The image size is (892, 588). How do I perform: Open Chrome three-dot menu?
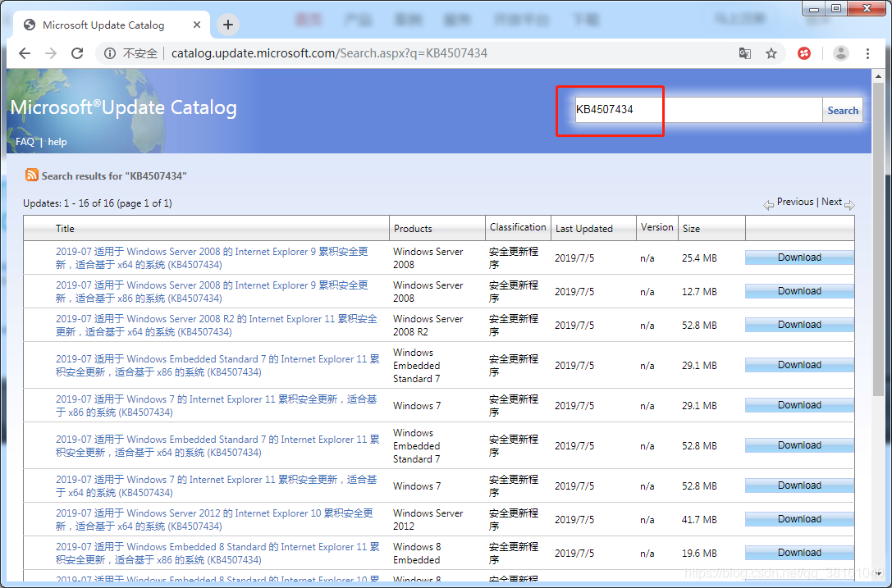pos(867,53)
